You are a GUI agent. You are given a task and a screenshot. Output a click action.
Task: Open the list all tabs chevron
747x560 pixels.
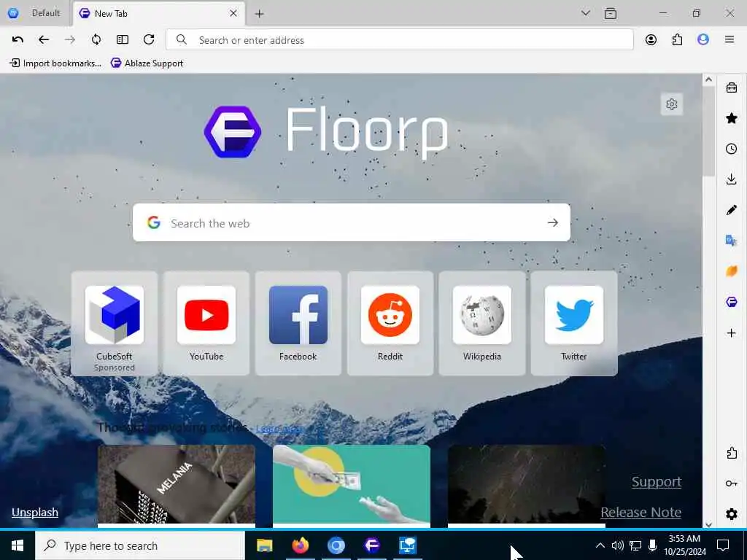click(586, 13)
